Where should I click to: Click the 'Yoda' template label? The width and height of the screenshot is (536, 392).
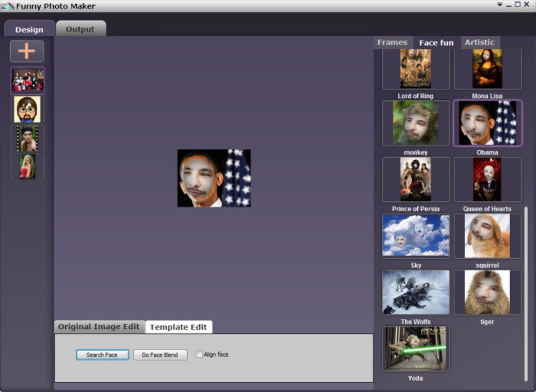click(415, 378)
